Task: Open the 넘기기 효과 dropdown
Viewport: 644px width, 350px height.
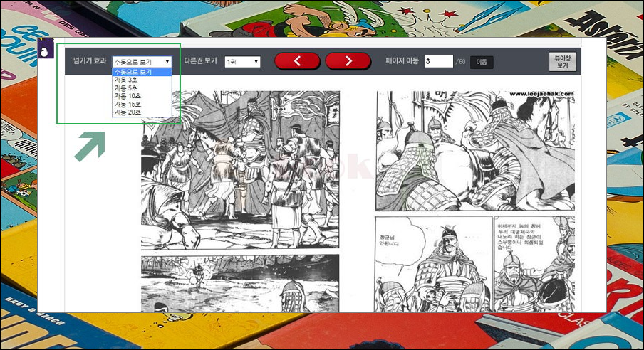Action: pos(142,62)
